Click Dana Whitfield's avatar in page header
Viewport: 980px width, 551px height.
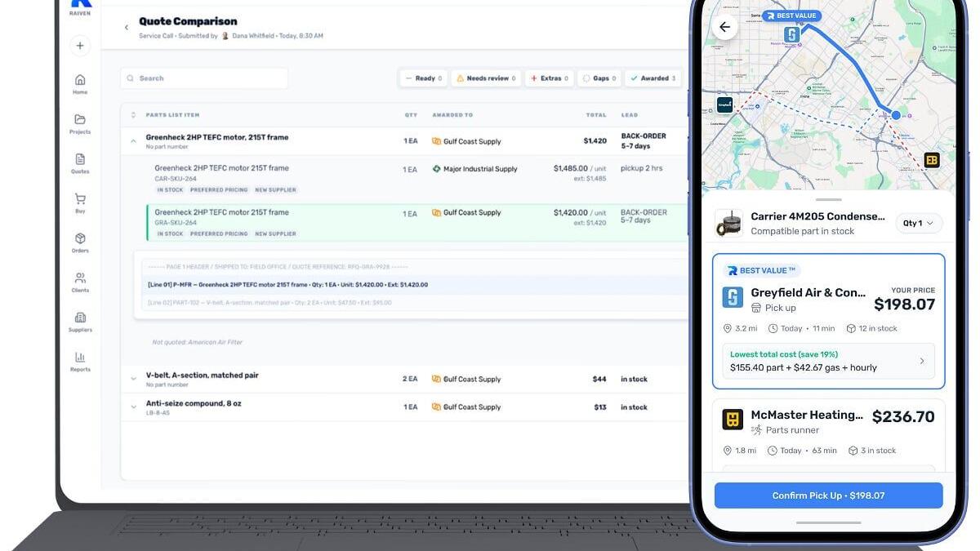click(225, 36)
